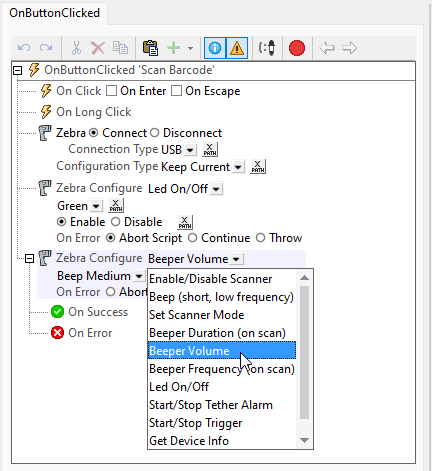
Task: Click the dropdown list scrollbar down arrow
Action: pyautogui.click(x=304, y=441)
